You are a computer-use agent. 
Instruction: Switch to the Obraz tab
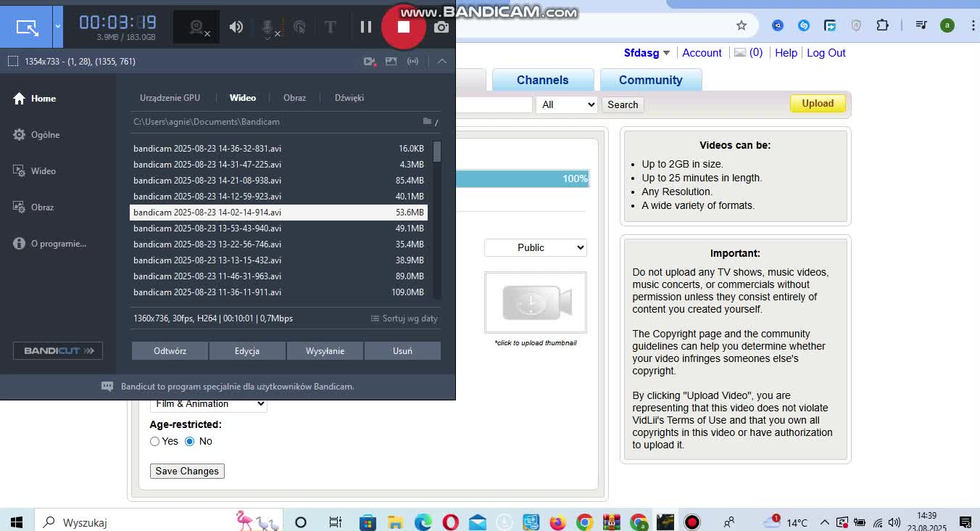point(294,97)
